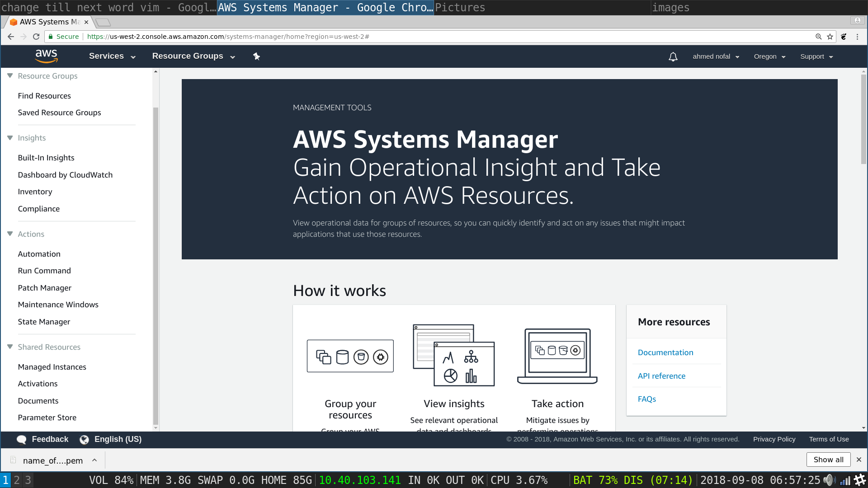The image size is (868, 488).
Task: Click the Feedback speech bubble icon
Action: pyautogui.click(x=21, y=439)
